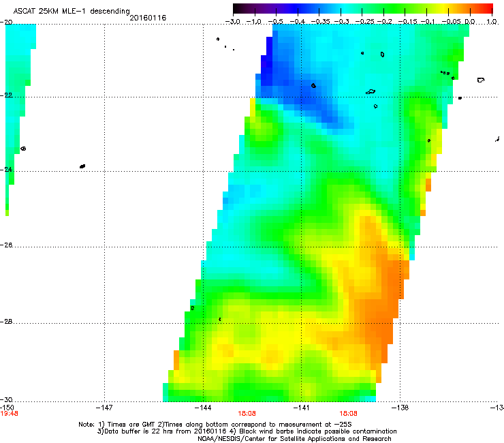Click the title text 'ASCAT 25KM MLE-1 descending'
Screen dimensions: 504x443
(72, 12)
